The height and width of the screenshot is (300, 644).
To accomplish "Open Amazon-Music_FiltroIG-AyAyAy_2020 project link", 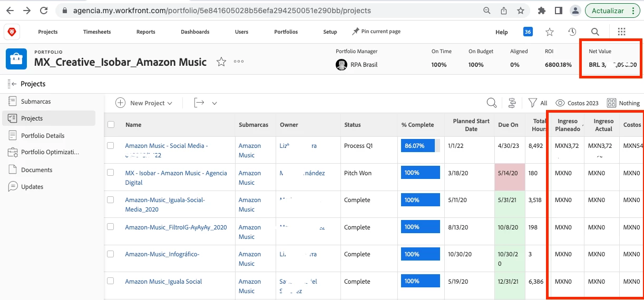I will point(176,227).
